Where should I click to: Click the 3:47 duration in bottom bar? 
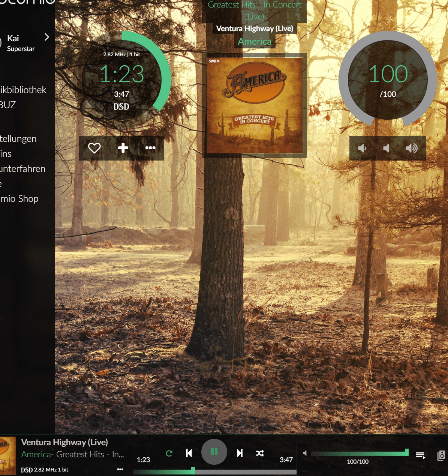286,459
